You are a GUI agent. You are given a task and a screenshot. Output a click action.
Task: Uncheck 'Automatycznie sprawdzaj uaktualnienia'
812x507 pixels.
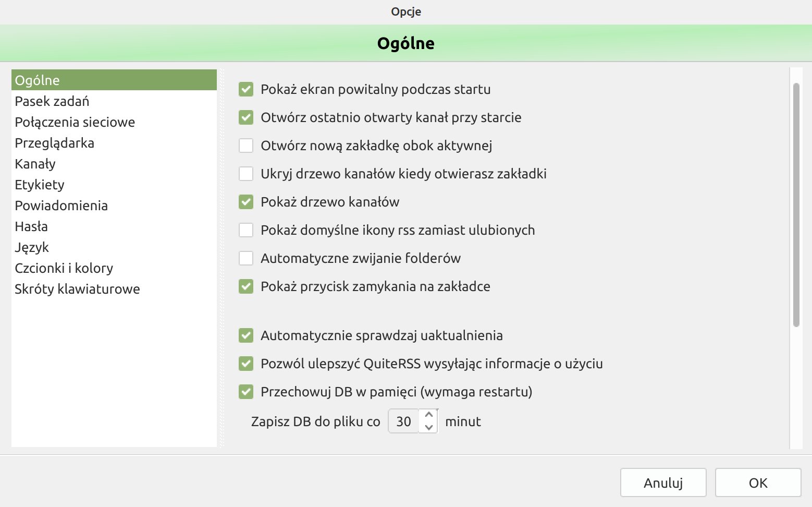click(x=246, y=335)
